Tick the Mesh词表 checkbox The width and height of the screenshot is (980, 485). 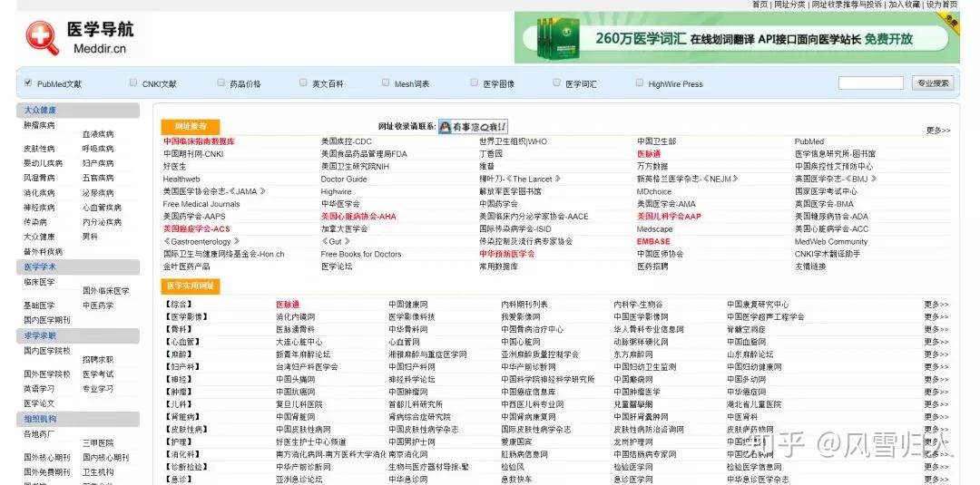(x=386, y=82)
